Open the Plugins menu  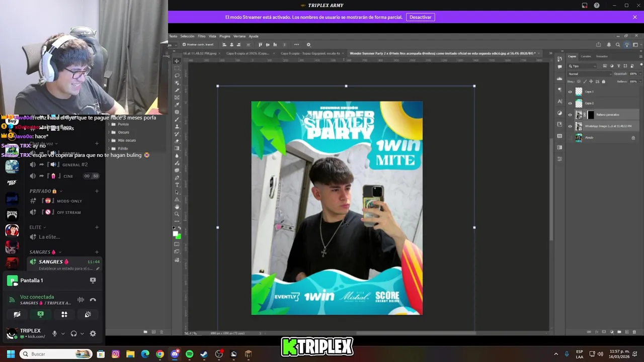click(225, 36)
